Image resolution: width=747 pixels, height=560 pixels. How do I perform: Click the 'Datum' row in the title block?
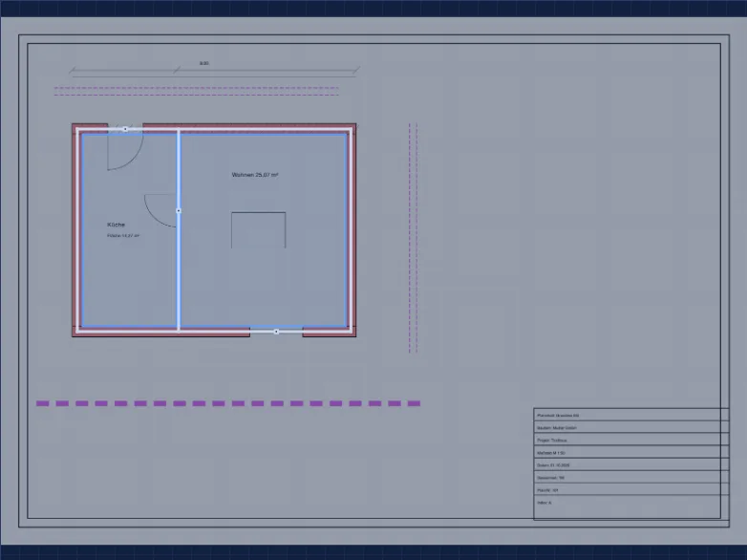pyautogui.click(x=630, y=464)
